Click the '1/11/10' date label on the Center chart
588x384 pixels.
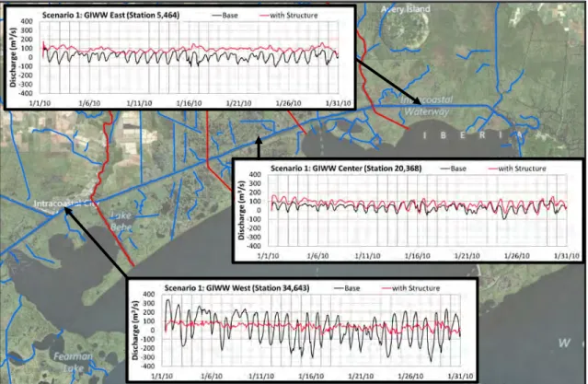367,256
